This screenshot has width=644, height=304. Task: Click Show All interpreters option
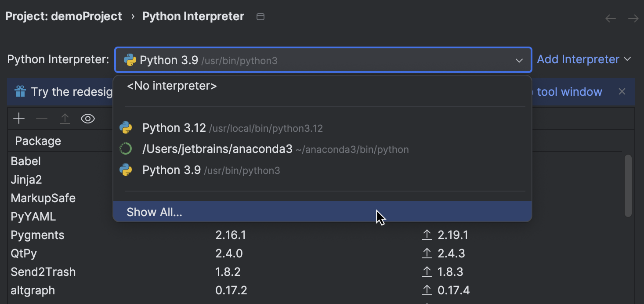pyautogui.click(x=154, y=212)
